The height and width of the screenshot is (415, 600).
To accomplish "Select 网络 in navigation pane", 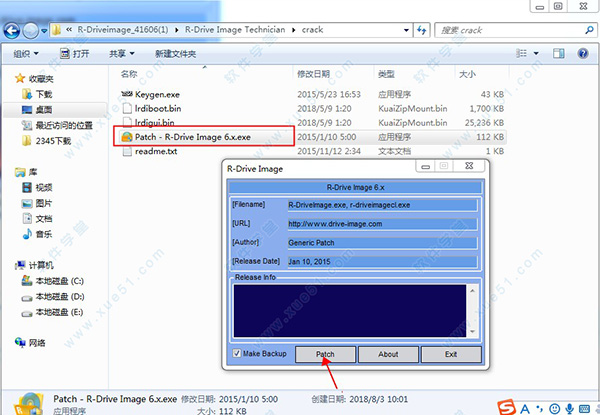I will (x=37, y=343).
